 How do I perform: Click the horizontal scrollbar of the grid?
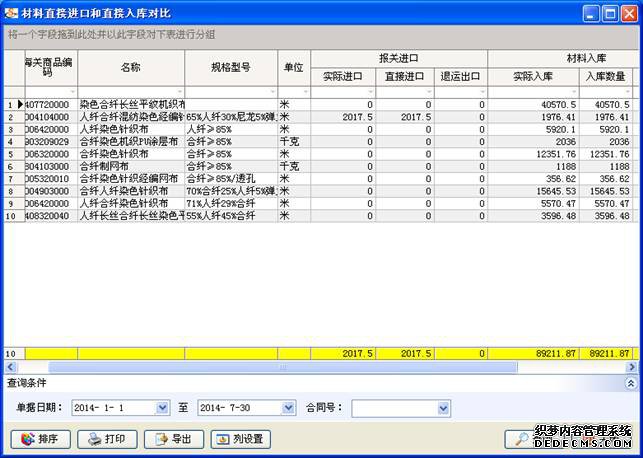(300, 367)
